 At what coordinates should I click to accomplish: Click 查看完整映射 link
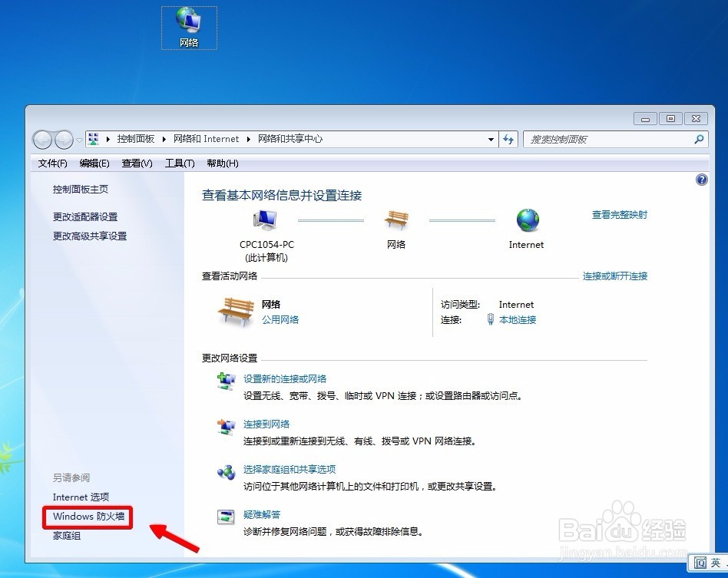(620, 215)
